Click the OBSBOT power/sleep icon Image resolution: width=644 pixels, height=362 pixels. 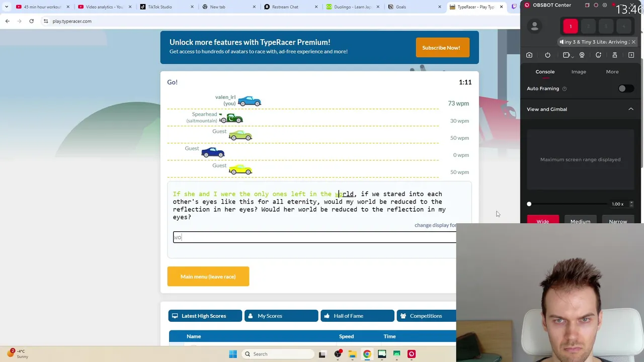pyautogui.click(x=547, y=55)
